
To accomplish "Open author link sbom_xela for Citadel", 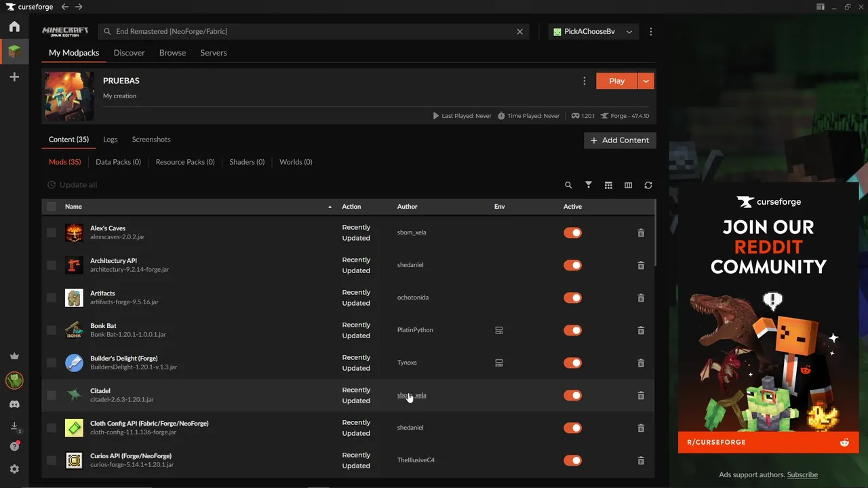I will 412,395.
